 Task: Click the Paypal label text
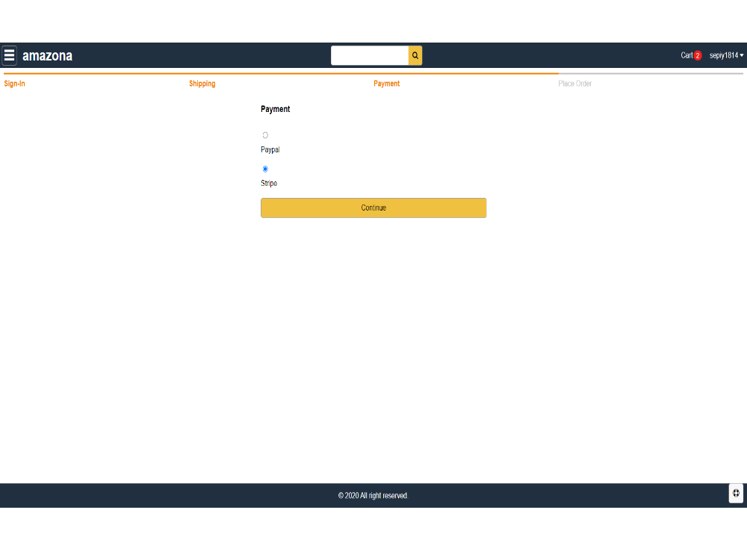(270, 149)
